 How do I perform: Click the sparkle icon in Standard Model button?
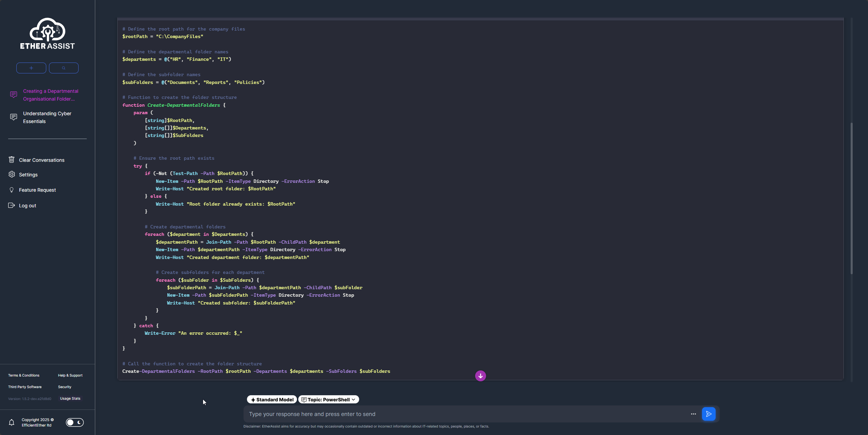[x=253, y=400]
